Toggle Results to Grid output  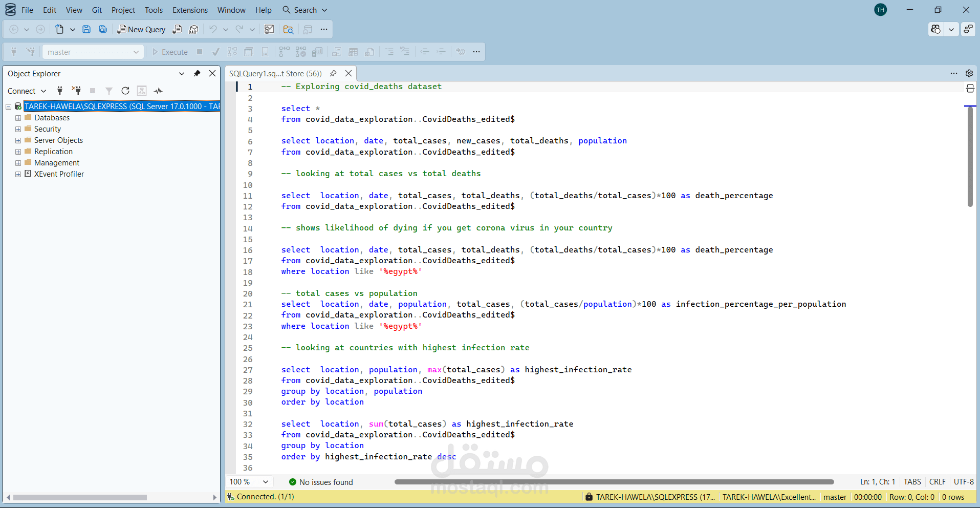(x=353, y=52)
